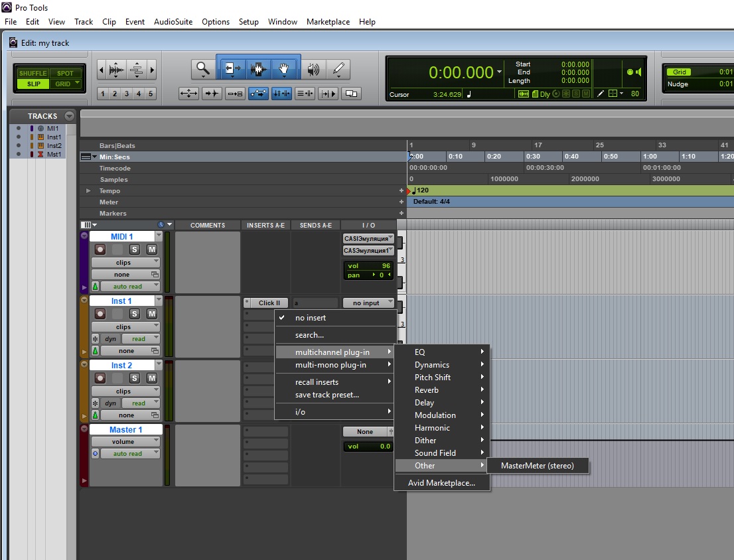Open Inst 1 input selector 'no input'
Viewport: 734px width, 560px height.
368,303
